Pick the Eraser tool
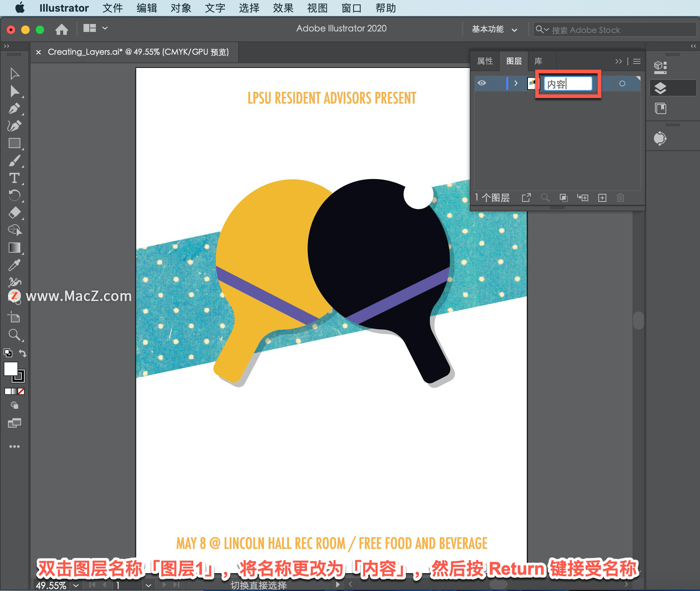Screen dimensions: 700x591 coord(14,213)
